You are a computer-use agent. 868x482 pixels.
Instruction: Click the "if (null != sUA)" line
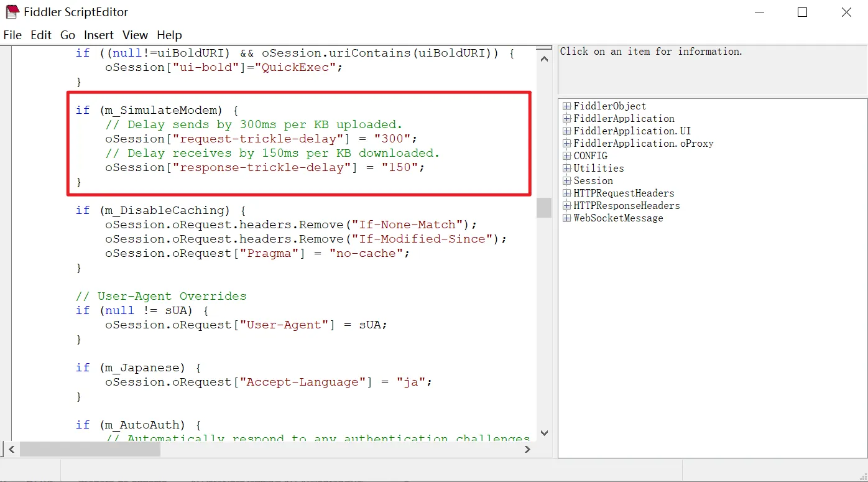tap(142, 310)
